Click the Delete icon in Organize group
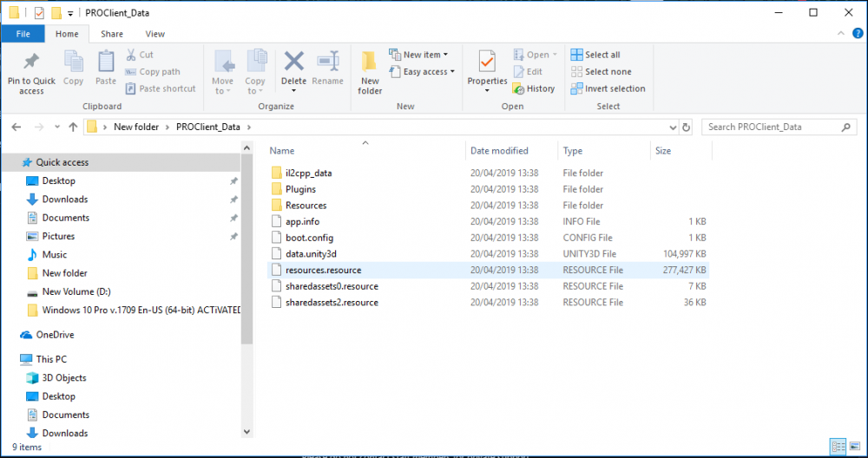The width and height of the screenshot is (868, 458). (x=293, y=62)
